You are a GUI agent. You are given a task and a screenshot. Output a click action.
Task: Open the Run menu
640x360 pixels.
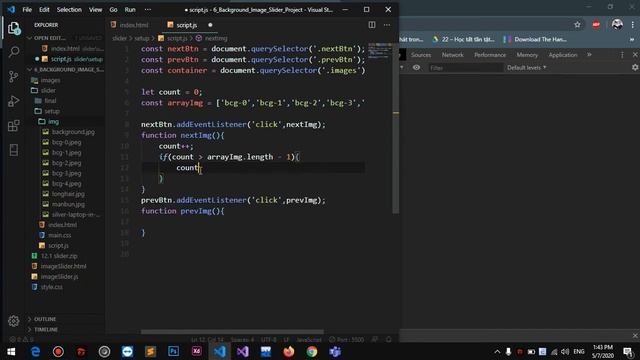(130, 9)
